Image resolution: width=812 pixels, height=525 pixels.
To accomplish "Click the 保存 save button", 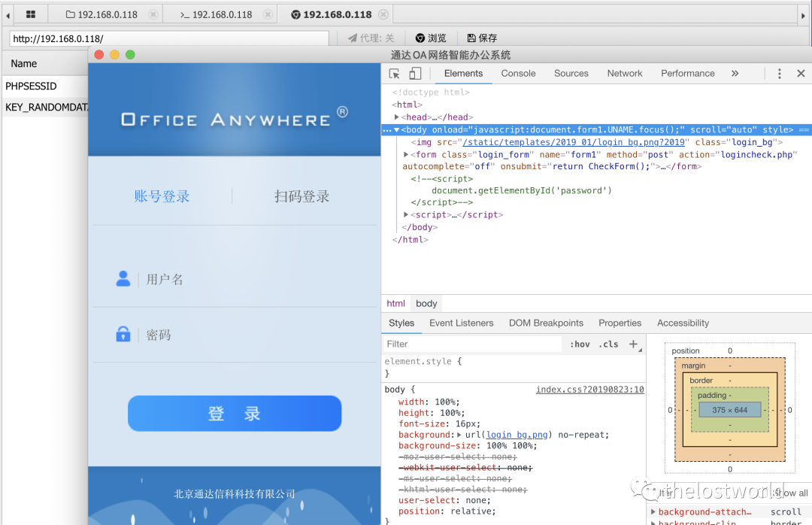I will click(x=482, y=38).
